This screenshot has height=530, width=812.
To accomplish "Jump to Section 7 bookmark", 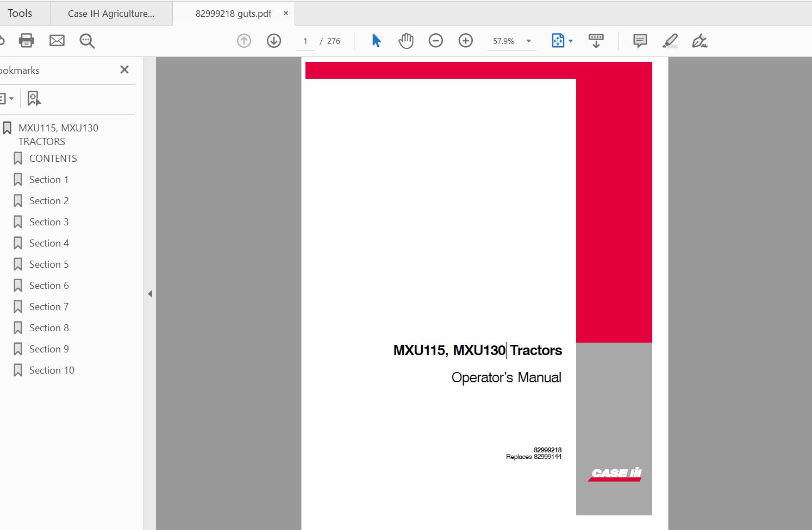I will click(x=49, y=307).
